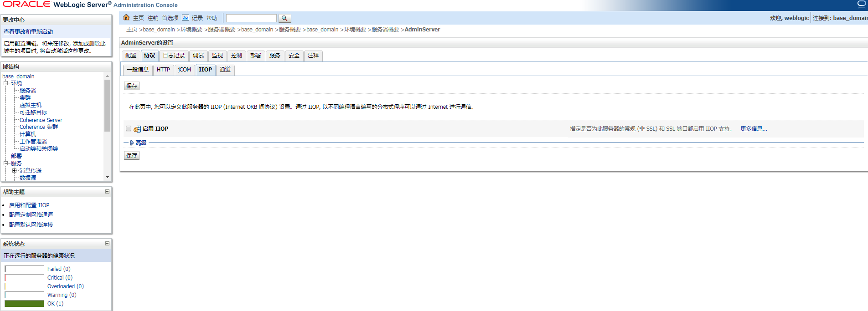Switch to HTTP sub-tab

[163, 70]
